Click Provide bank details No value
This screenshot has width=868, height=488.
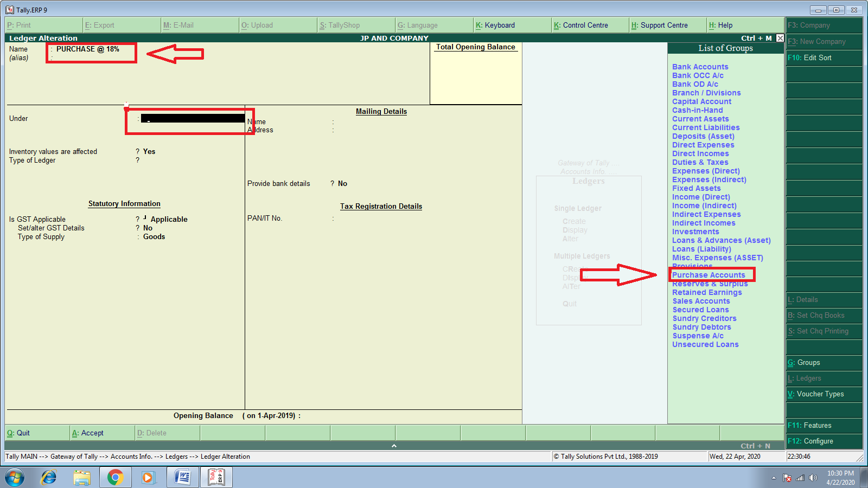pyautogui.click(x=342, y=183)
